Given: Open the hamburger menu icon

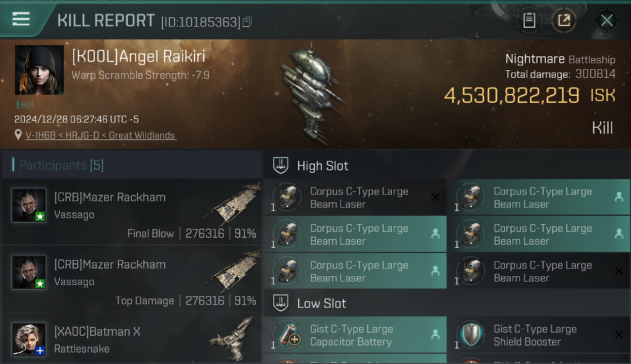Looking at the screenshot, I should pyautogui.click(x=21, y=19).
